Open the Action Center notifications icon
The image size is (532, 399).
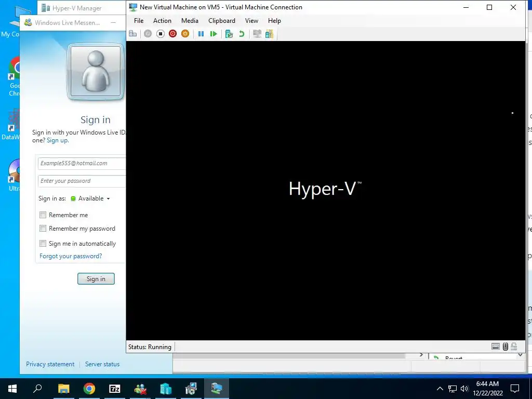point(515,389)
